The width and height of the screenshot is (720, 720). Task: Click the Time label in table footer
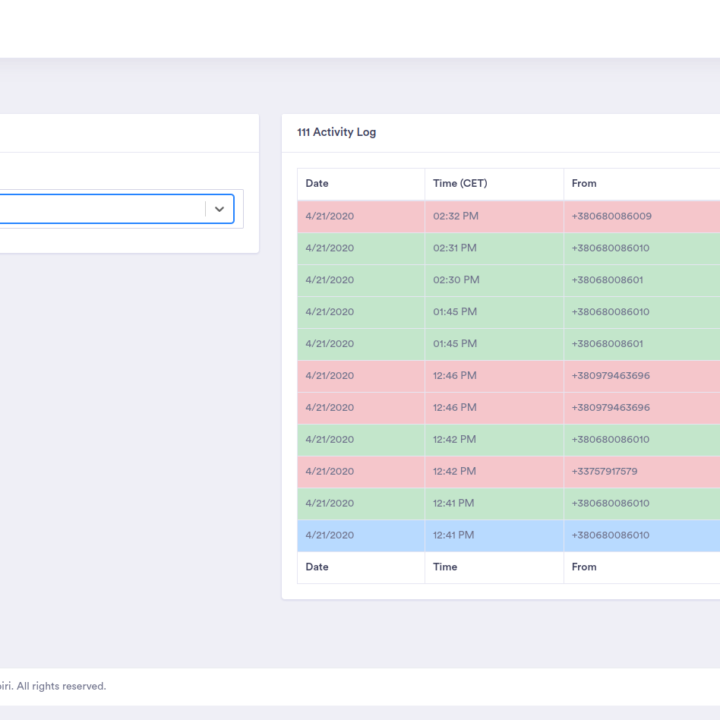(x=445, y=567)
